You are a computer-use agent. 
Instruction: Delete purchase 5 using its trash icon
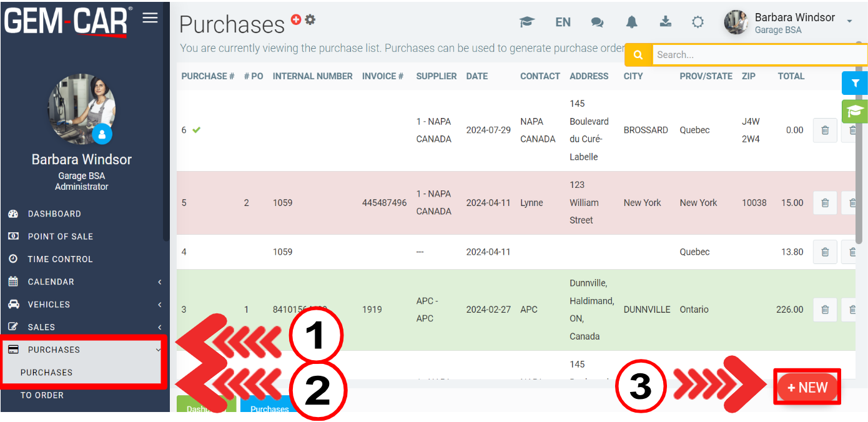click(x=824, y=203)
